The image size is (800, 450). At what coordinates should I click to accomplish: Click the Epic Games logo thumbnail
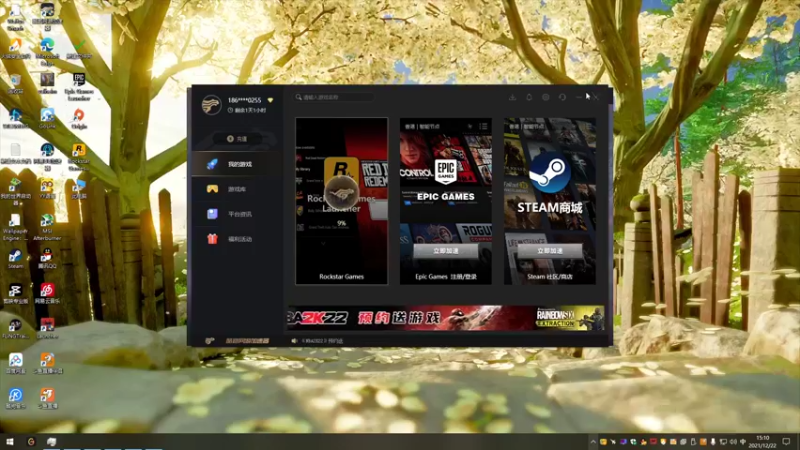point(445,171)
